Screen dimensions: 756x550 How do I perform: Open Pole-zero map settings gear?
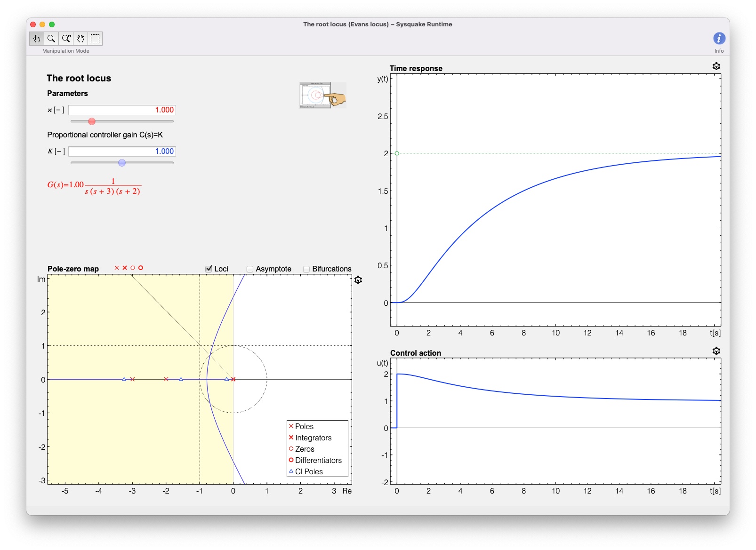coord(359,279)
